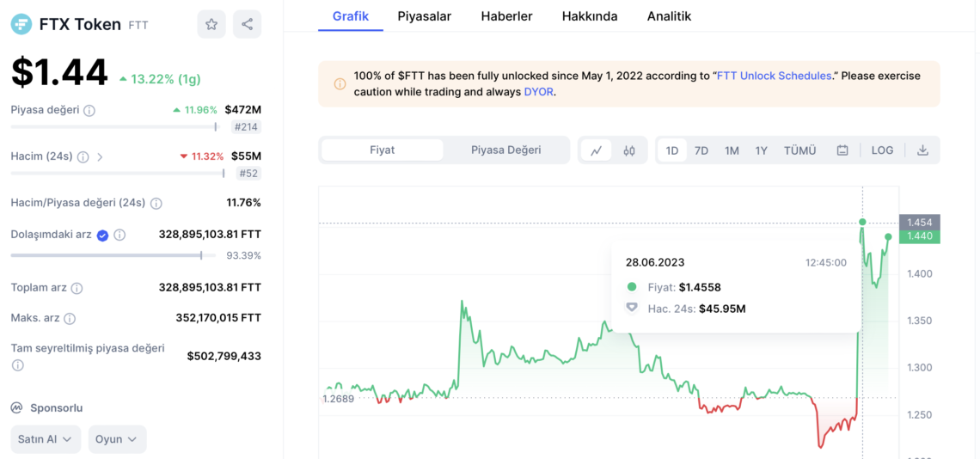Go to Hakkında tab

(590, 16)
